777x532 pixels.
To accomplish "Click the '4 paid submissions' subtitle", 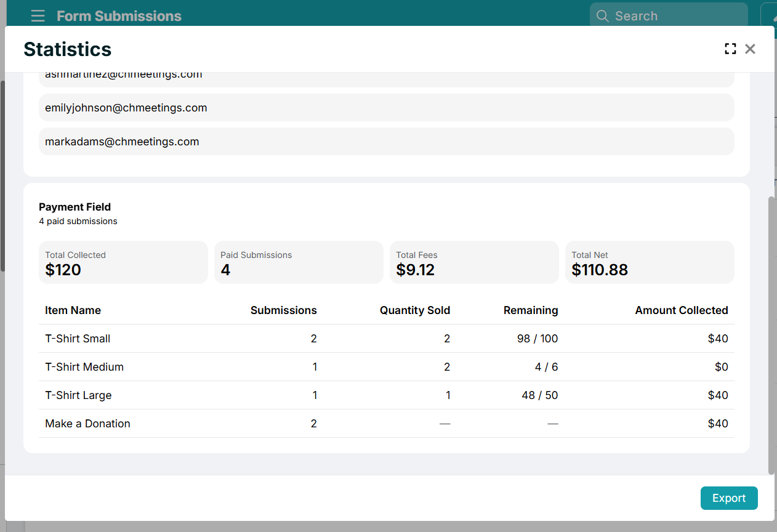I will pos(78,221).
